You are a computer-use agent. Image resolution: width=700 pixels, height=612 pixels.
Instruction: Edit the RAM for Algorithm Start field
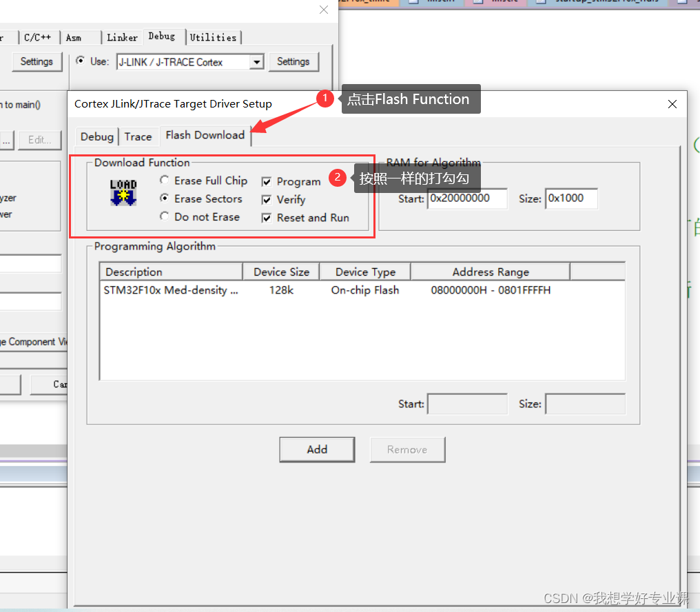[x=467, y=198]
